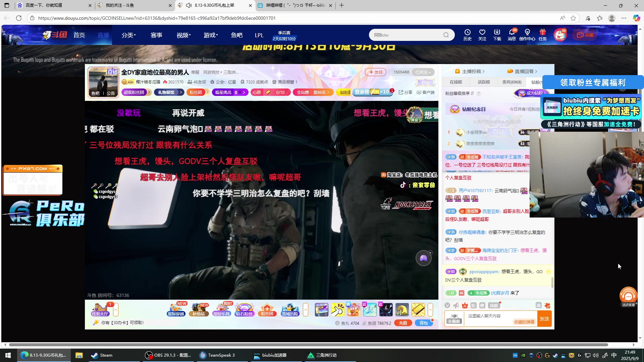Screen dimensions: 644x362
Task: Click the 开播 start streaming button
Action: pos(585,35)
